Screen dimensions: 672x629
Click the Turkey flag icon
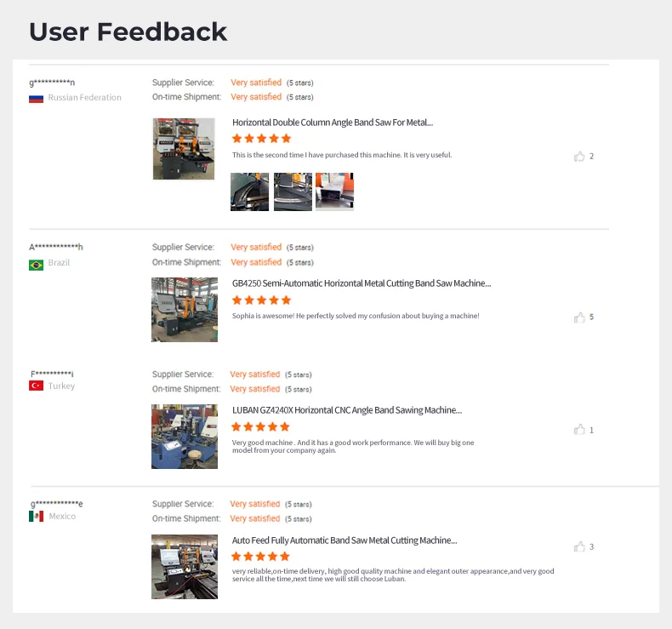[x=36, y=386]
